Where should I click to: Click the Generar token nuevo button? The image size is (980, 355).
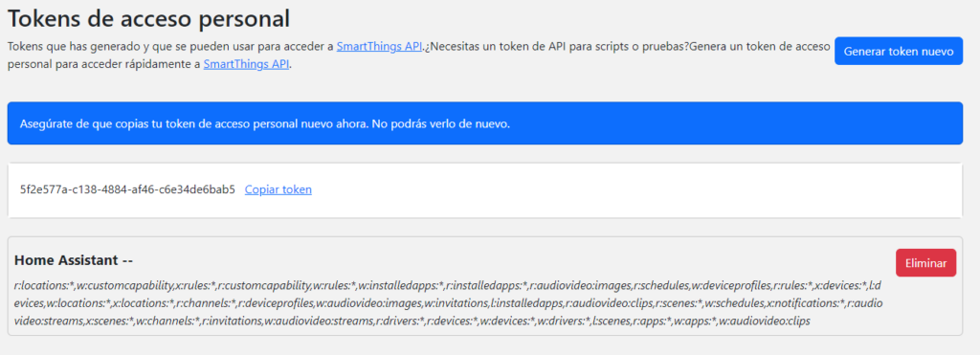pos(898,52)
